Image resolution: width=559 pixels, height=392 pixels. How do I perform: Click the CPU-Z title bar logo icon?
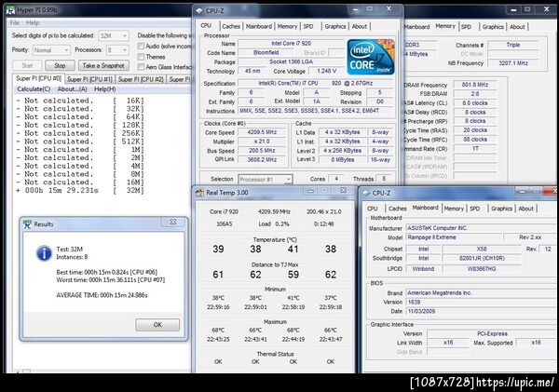(199, 10)
